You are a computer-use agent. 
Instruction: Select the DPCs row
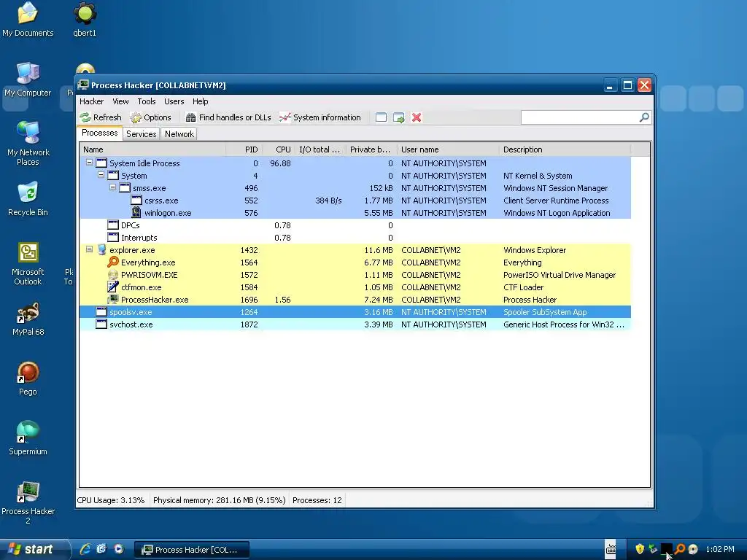tap(355, 225)
